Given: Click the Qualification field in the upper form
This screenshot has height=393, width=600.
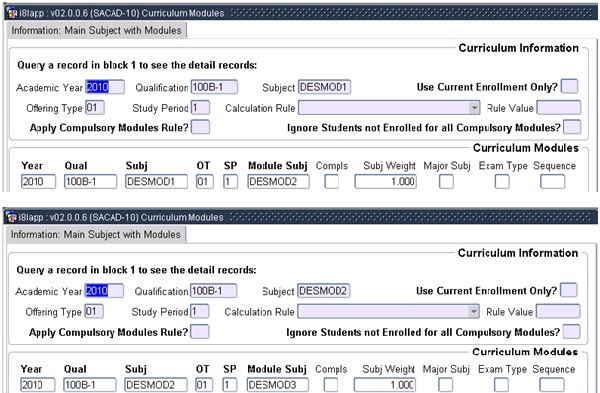Looking at the screenshot, I should pos(214,87).
